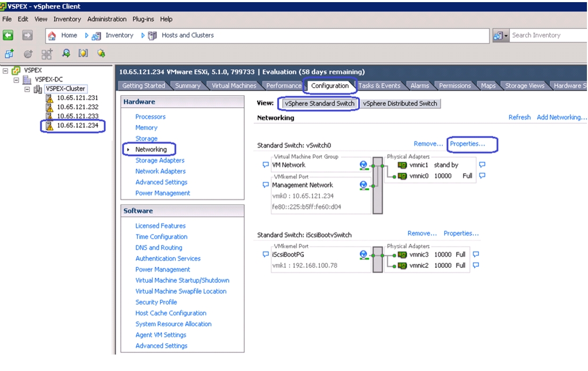Select host 10.65.121.233 in the tree
The image size is (588, 371).
click(x=77, y=116)
